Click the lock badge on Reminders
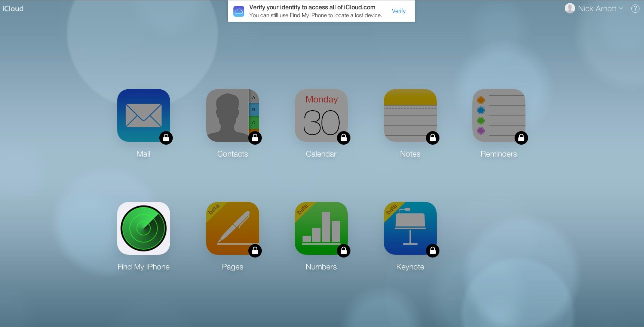 (521, 138)
